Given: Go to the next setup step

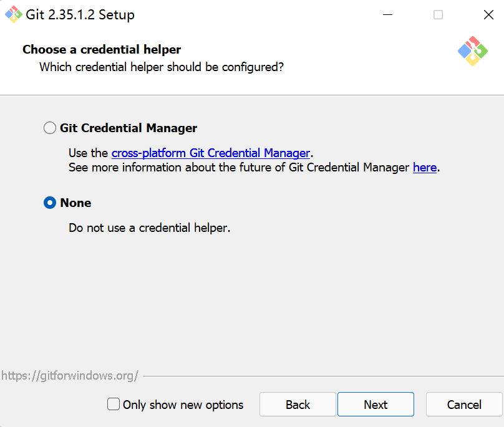Looking at the screenshot, I should [x=376, y=404].
